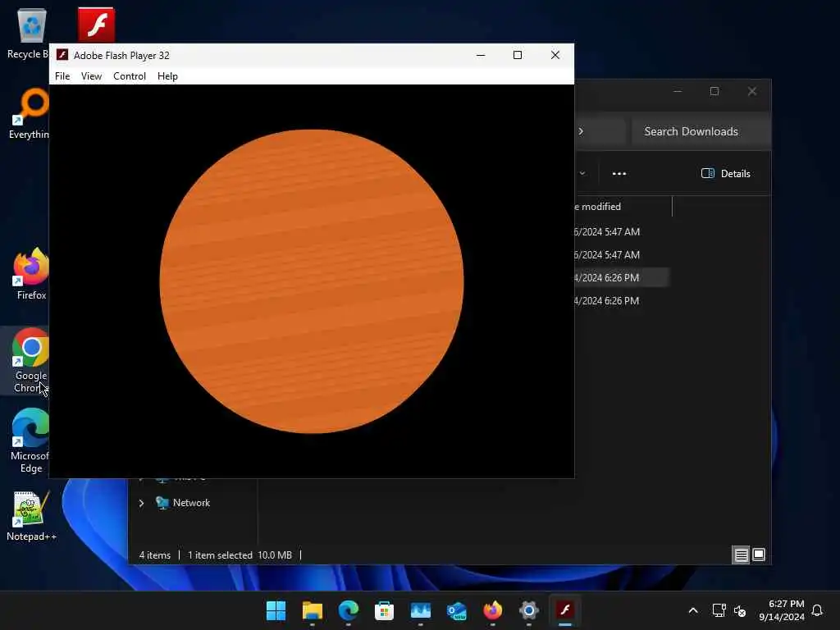Open the See more (...) menu in Explorer
The height and width of the screenshot is (630, 840).
(619, 174)
